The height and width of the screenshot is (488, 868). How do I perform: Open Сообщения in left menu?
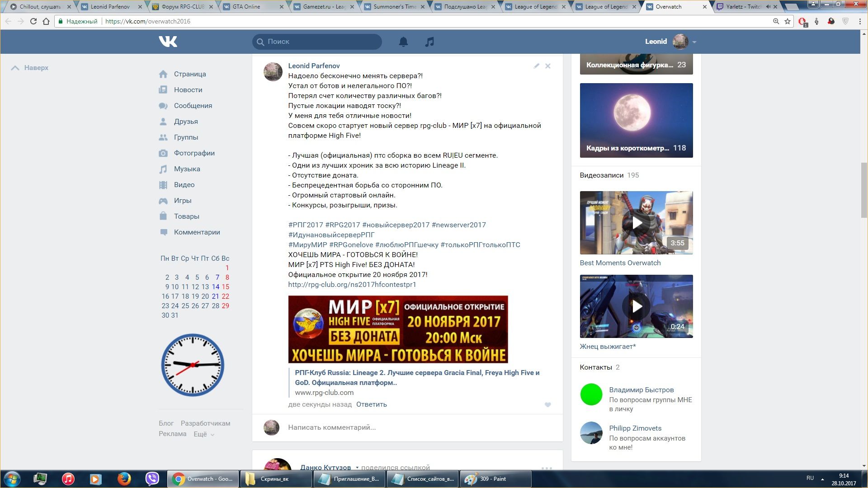coord(193,106)
